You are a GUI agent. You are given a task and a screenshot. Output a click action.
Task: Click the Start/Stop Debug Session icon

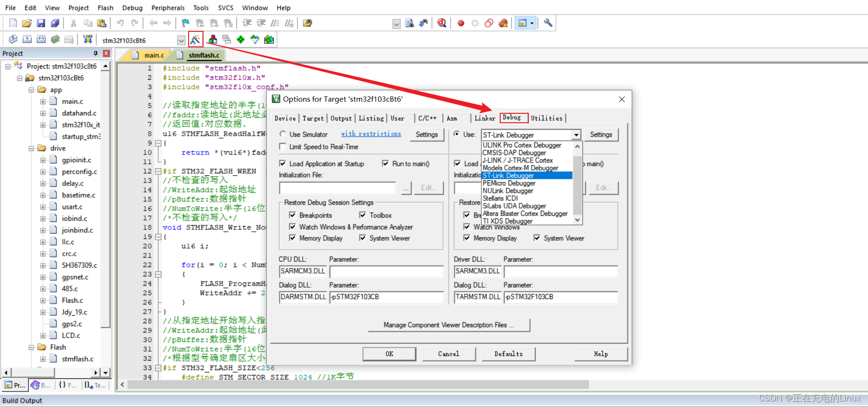pyautogui.click(x=442, y=23)
